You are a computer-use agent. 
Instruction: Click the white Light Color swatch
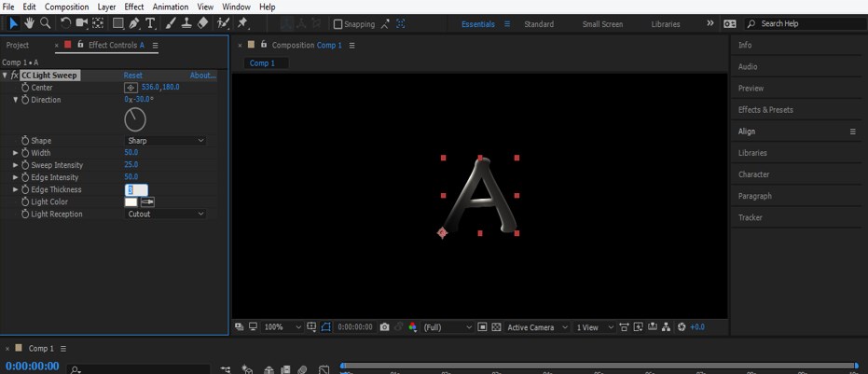click(x=131, y=202)
